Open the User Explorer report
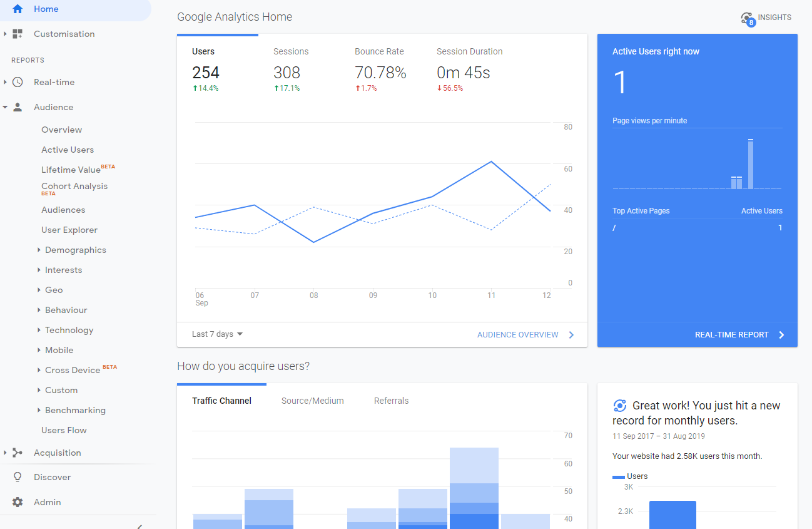This screenshot has height=529, width=812. 69,230
